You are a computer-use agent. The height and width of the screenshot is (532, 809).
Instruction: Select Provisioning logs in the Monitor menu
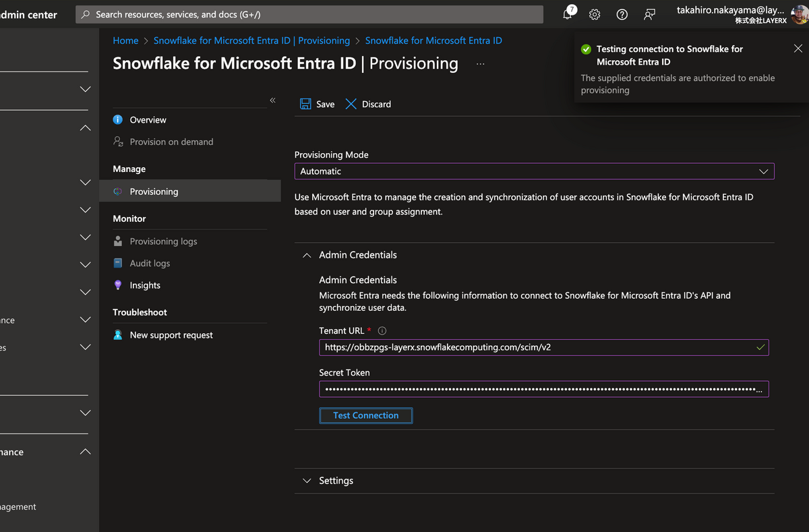point(163,241)
